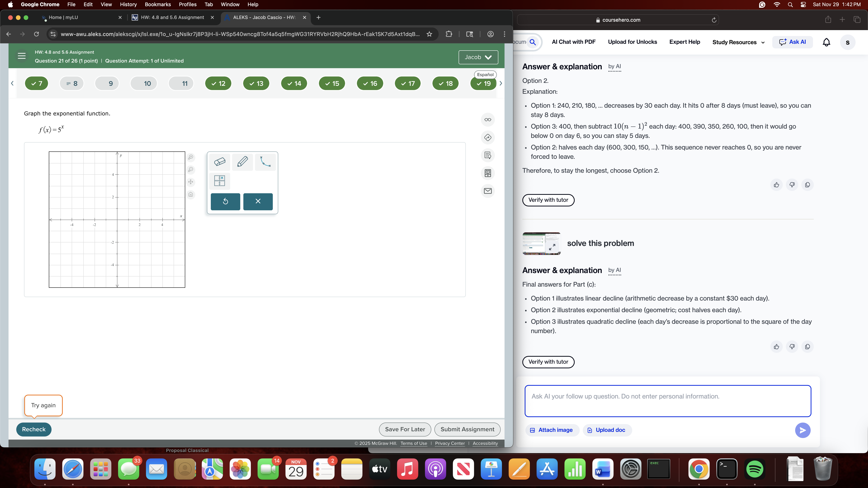Open the ALEKS e-book sidebar icon
The image size is (868, 488).
click(488, 173)
